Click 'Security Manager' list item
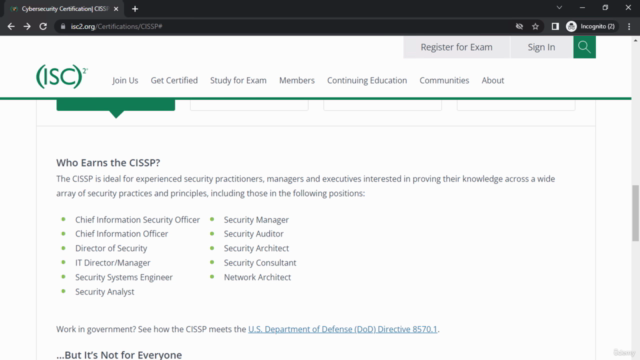This screenshot has width=640, height=360. (x=256, y=220)
